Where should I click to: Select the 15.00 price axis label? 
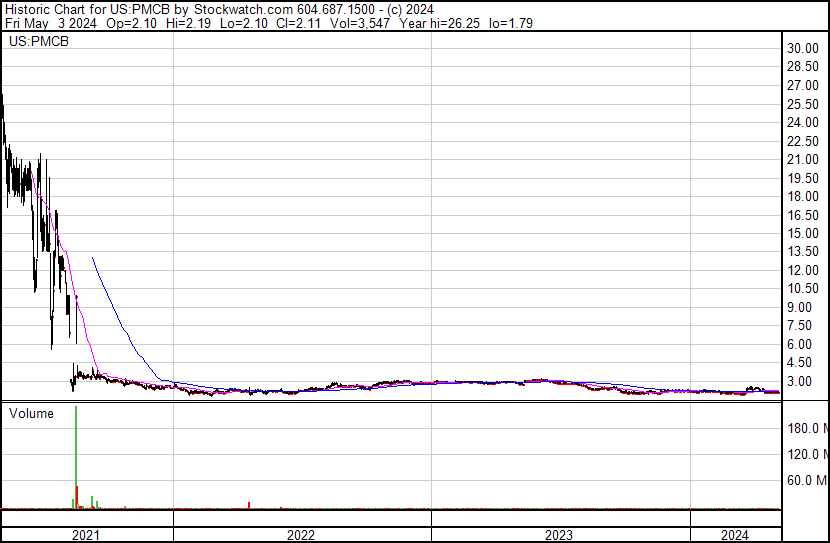tap(803, 233)
